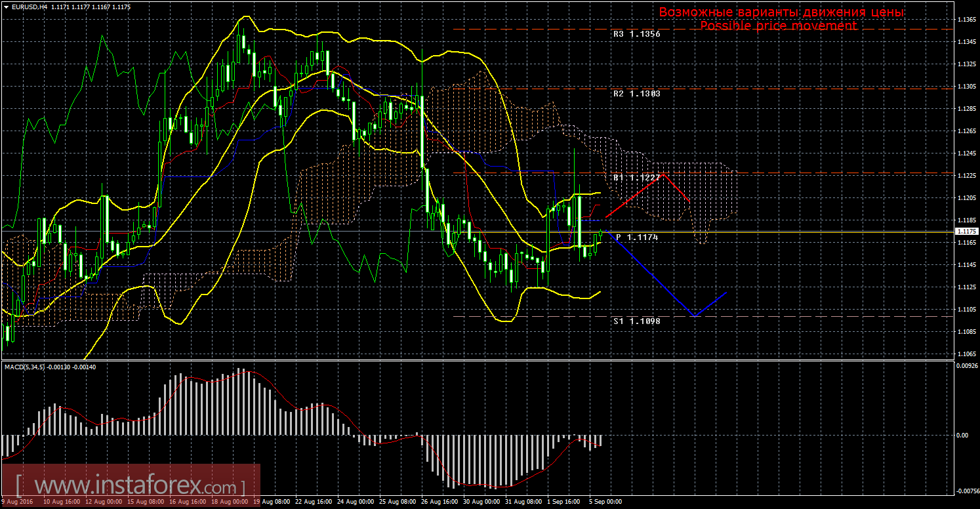Click the S1 1.1098 support label
This screenshot has height=509, width=980.
(636, 321)
